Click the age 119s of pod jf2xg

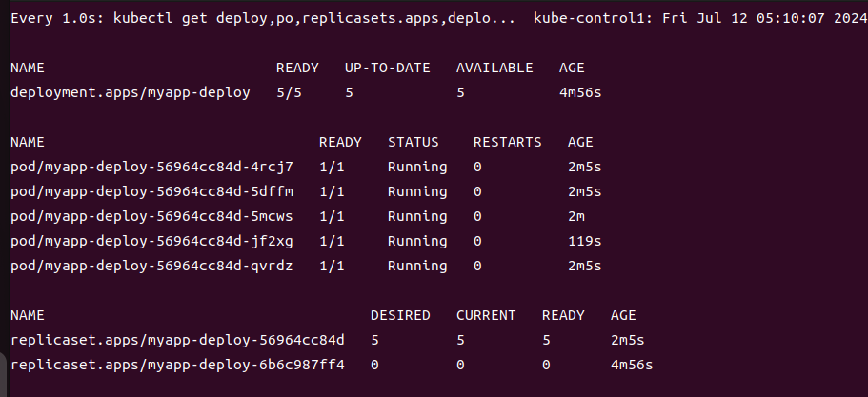point(585,241)
